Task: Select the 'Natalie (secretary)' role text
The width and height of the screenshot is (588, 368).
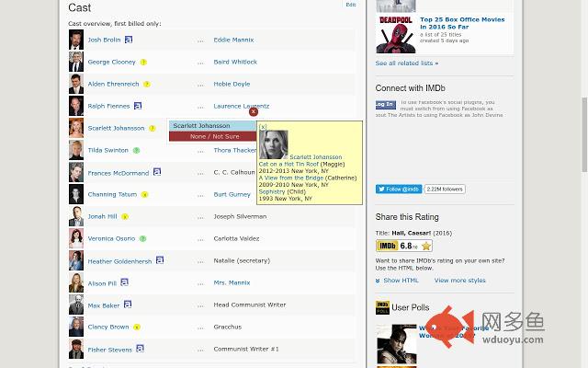Action: coord(242,260)
